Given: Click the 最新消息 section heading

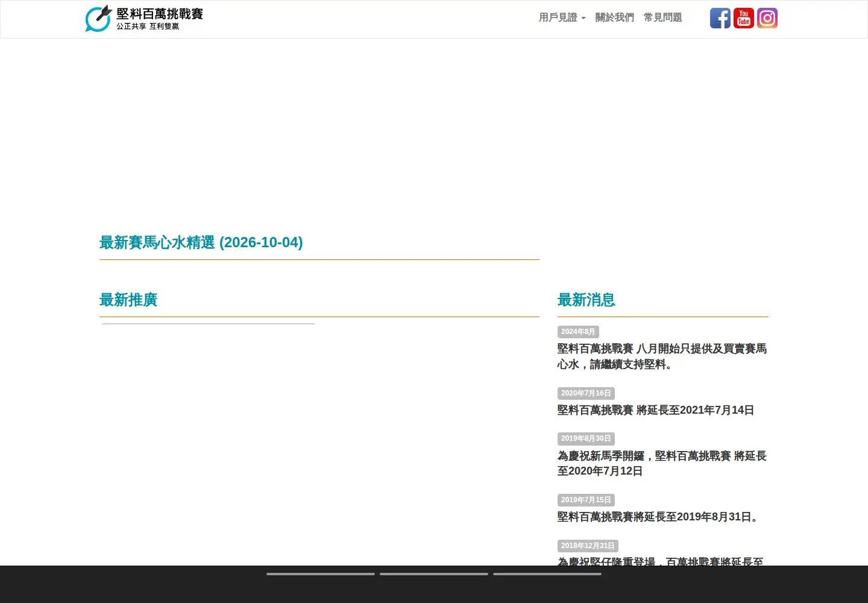Looking at the screenshot, I should click(587, 300).
